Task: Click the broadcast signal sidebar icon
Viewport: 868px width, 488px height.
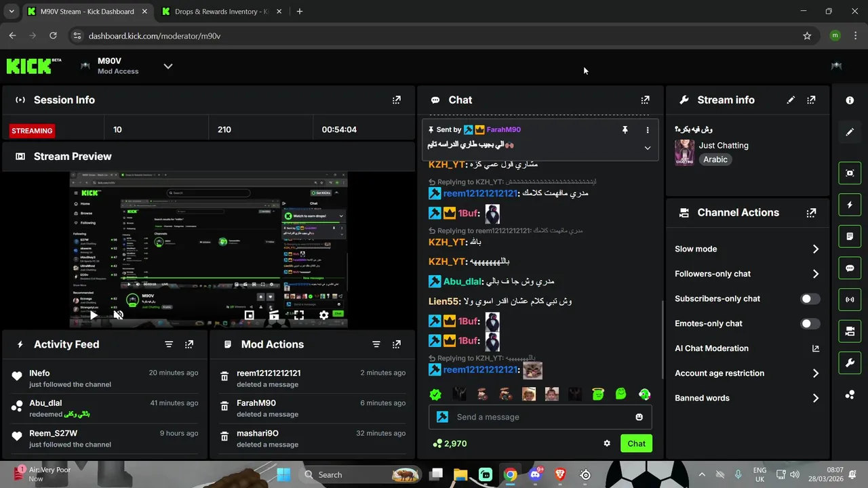Action: pos(850,300)
